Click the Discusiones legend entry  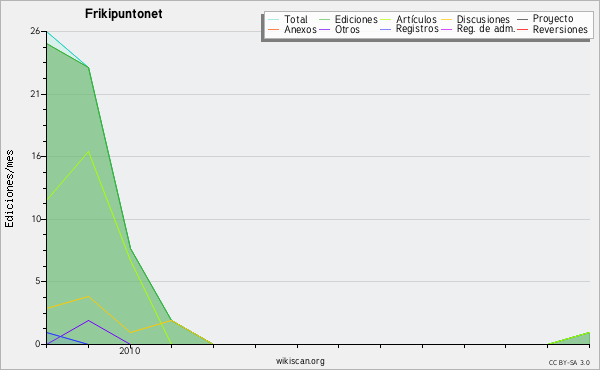click(476, 19)
